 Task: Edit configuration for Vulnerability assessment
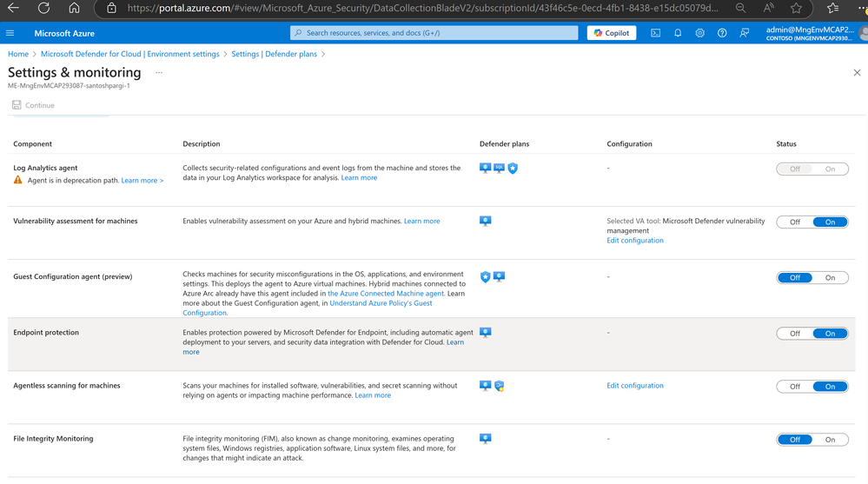(635, 241)
